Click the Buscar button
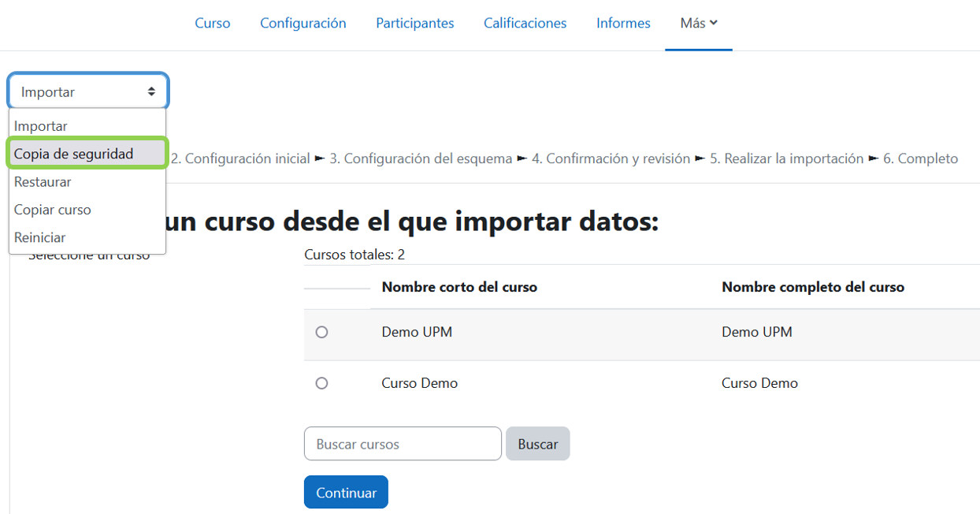Image resolution: width=980 pixels, height=514 pixels. (x=537, y=443)
